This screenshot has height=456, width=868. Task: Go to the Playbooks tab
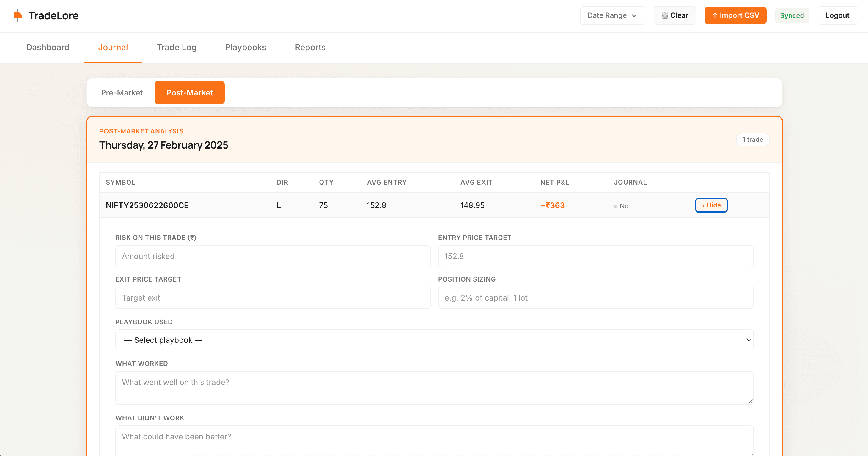click(246, 47)
